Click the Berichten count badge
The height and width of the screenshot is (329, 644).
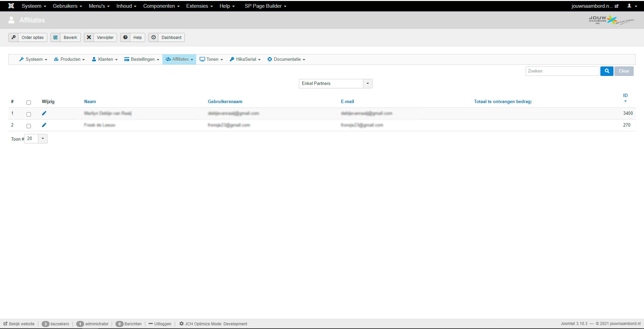[x=119, y=324]
